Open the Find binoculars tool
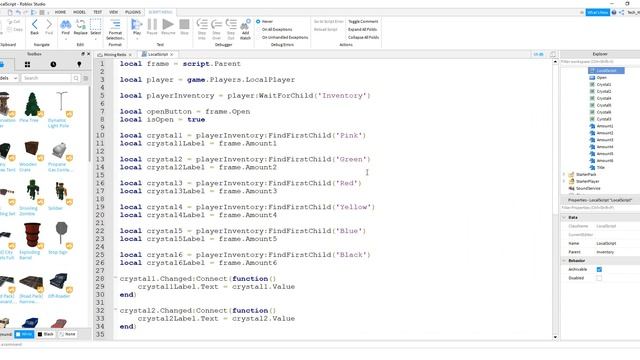This screenshot has width=640, height=360. coord(65,27)
